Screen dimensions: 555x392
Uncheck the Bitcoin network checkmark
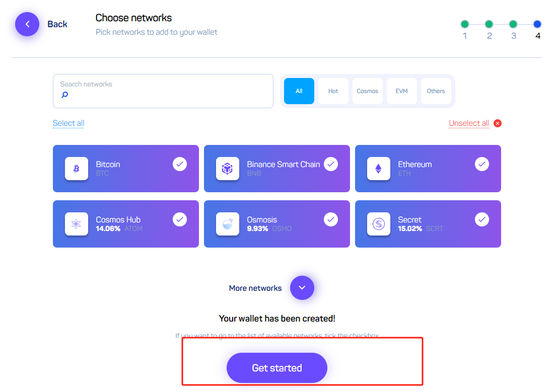(180, 164)
